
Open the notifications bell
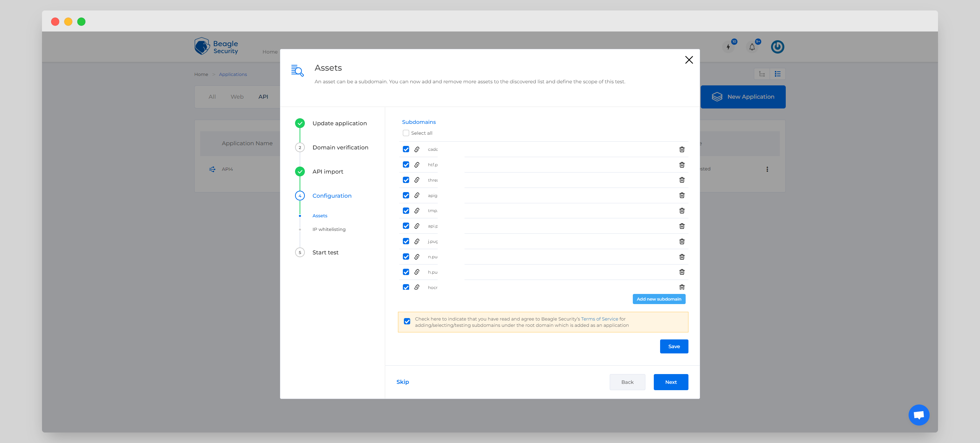[x=752, y=47]
